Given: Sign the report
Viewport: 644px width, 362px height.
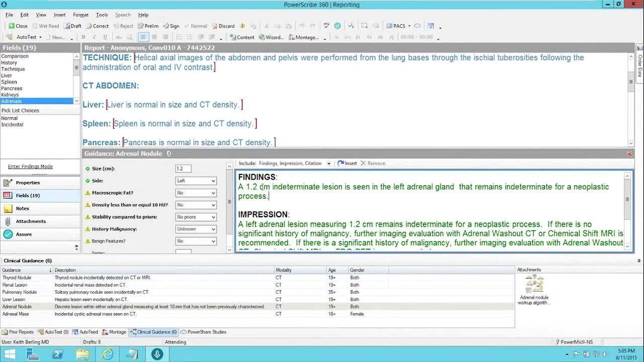Looking at the screenshot, I should click(171, 26).
